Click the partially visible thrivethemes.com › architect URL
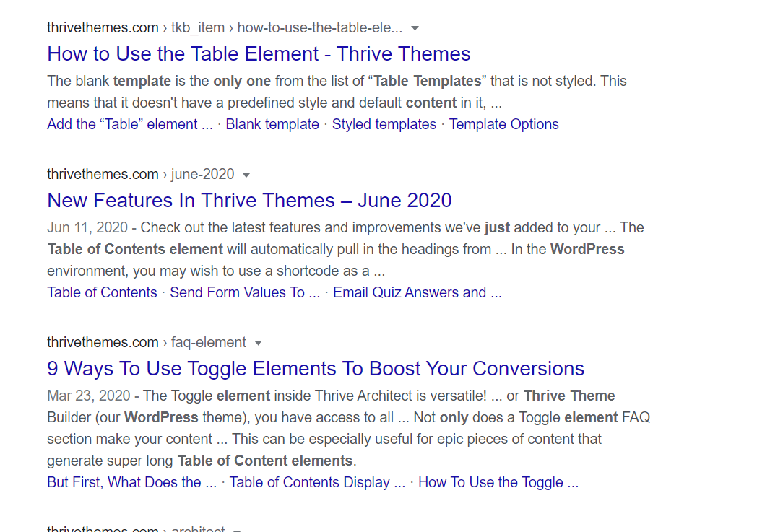The height and width of the screenshot is (532, 757). (136, 529)
